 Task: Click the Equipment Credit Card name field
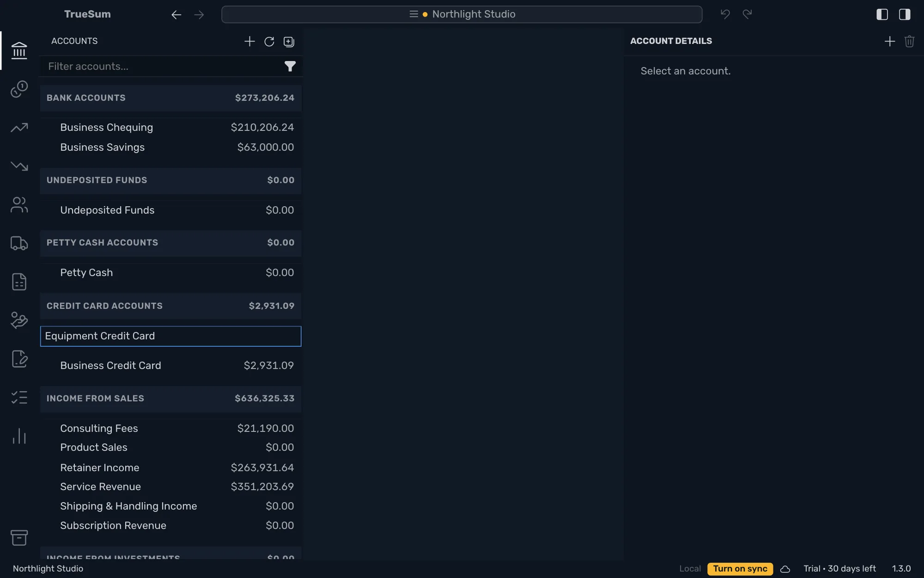(x=170, y=336)
